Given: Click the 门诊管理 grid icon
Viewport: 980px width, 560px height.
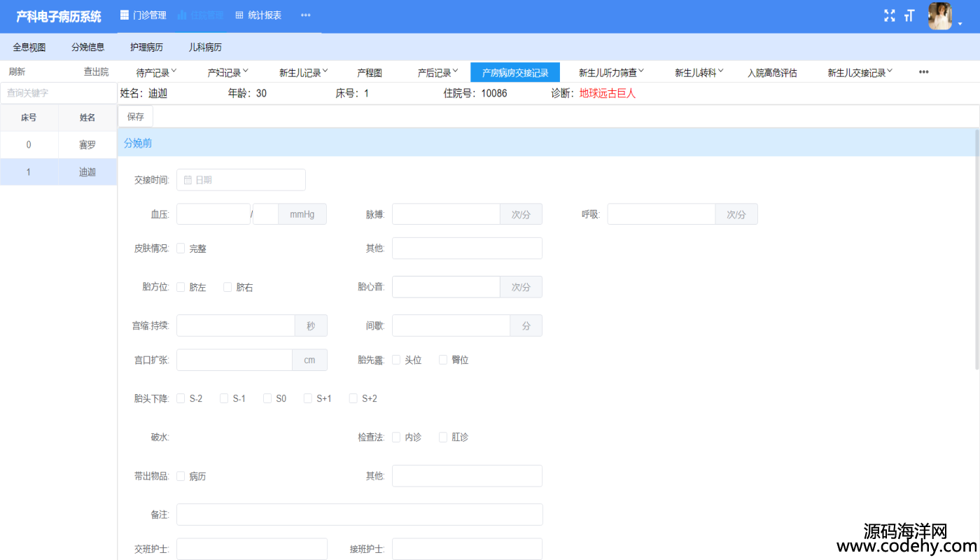Looking at the screenshot, I should (125, 15).
